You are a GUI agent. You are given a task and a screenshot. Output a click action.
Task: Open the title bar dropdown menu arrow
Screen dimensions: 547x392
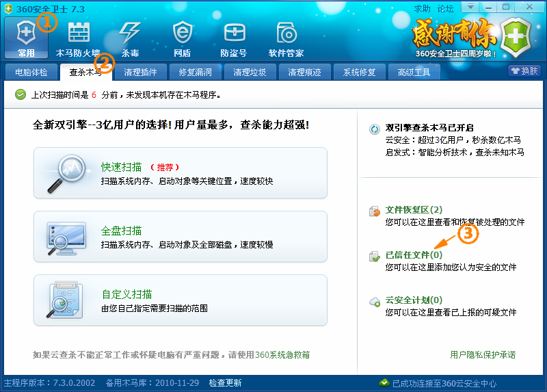coord(470,7)
